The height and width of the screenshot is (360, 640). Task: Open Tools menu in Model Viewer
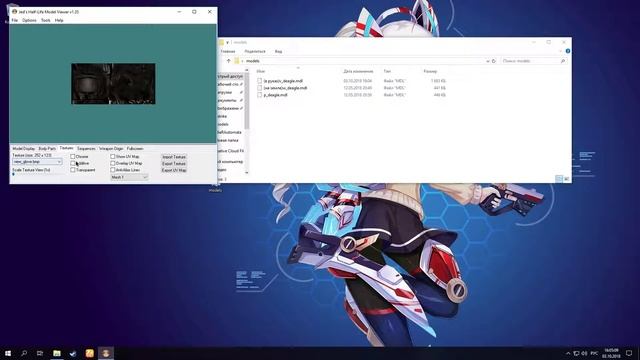click(46, 20)
